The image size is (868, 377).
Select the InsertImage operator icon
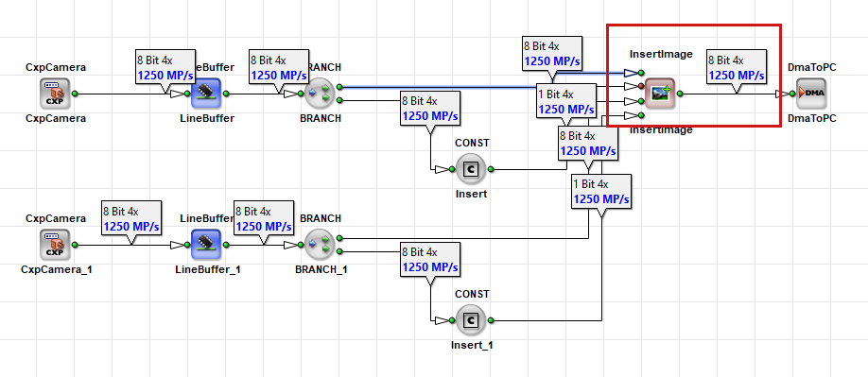[x=660, y=94]
